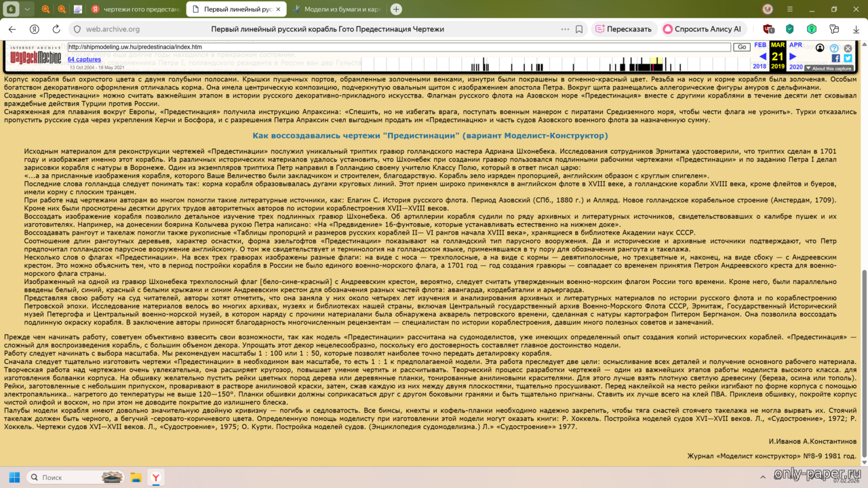The height and width of the screenshot is (488, 868).
Task: Open the downloads icon in the toolbar
Action: 857,29
